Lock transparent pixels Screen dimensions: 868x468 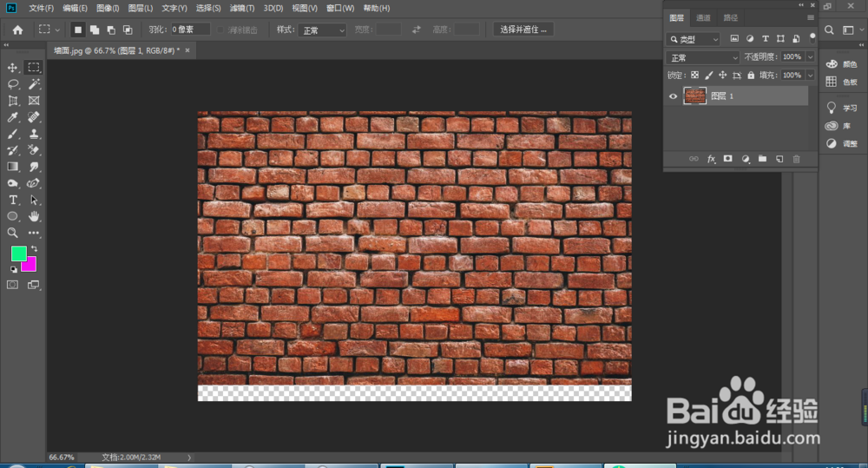coord(694,76)
